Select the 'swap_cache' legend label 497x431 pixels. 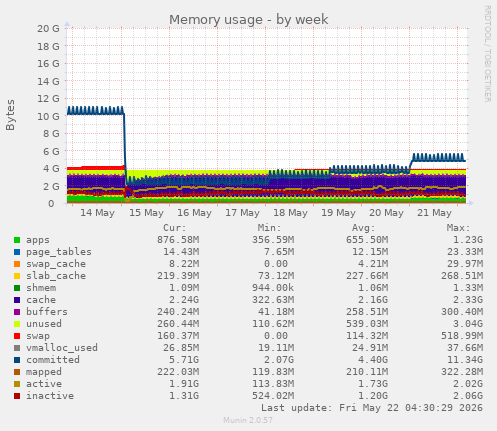pos(56,264)
